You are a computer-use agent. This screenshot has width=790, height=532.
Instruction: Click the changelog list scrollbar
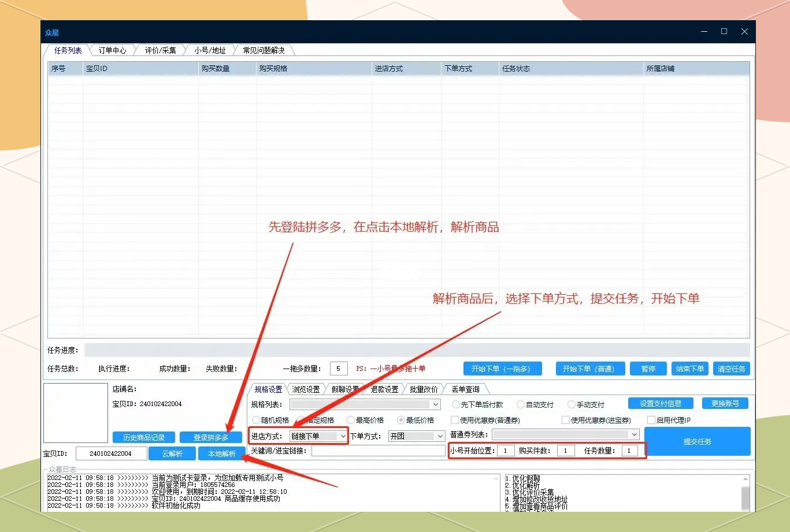coord(746,493)
